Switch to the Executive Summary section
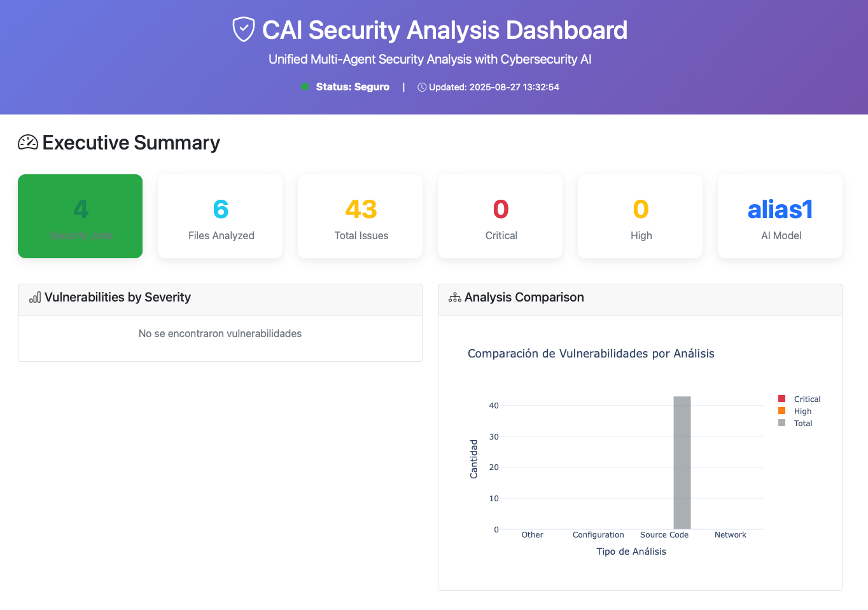The height and width of the screenshot is (610, 868). [x=130, y=142]
